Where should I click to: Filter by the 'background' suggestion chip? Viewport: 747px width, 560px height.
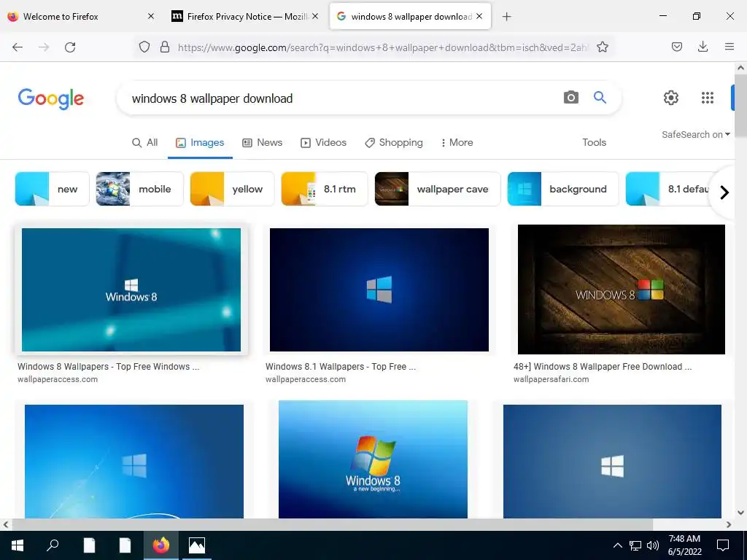(x=563, y=189)
